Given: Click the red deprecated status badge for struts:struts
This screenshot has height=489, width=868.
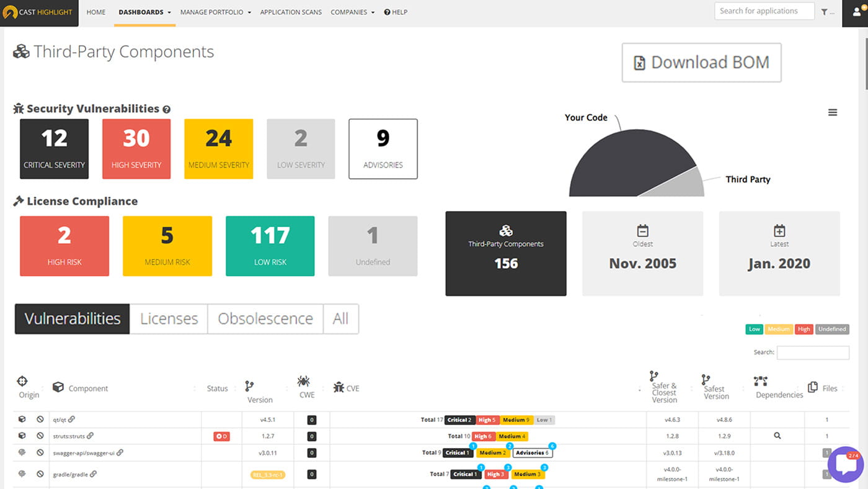Looking at the screenshot, I should (x=221, y=436).
